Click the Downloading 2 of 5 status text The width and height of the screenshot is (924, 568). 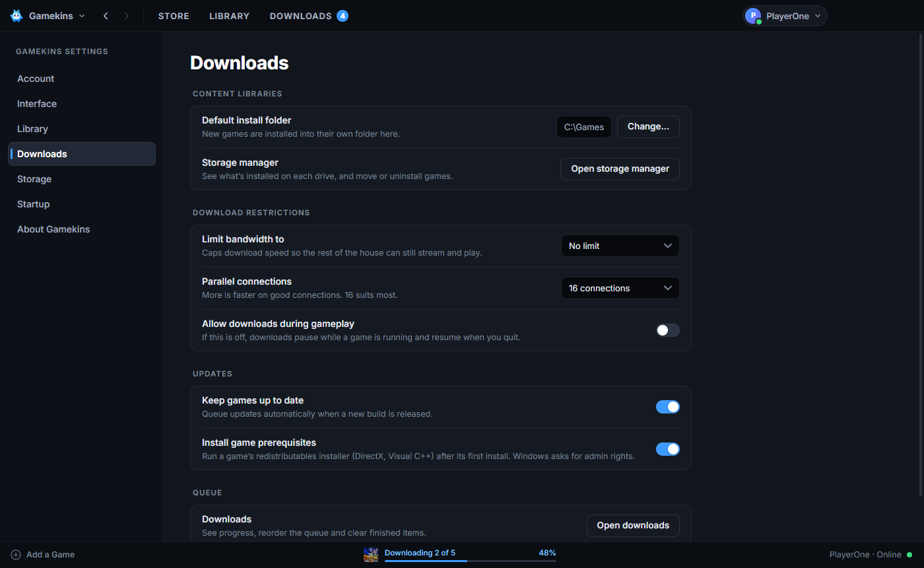[420, 553]
